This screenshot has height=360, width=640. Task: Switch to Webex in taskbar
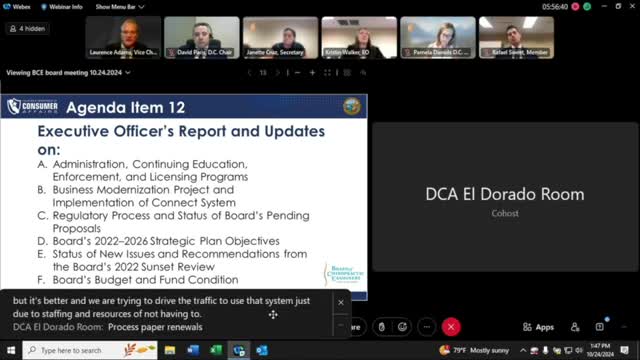click(x=239, y=350)
